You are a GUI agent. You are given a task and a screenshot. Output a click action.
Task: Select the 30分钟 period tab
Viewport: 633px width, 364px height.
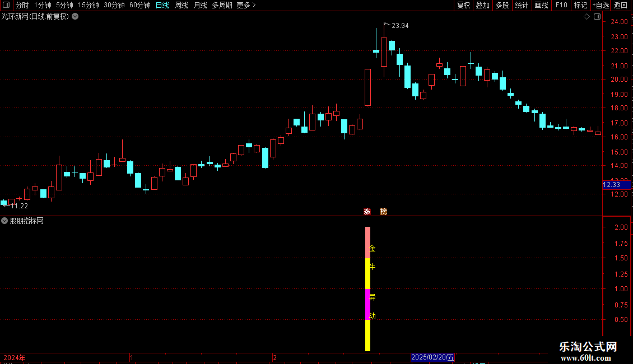tap(114, 5)
